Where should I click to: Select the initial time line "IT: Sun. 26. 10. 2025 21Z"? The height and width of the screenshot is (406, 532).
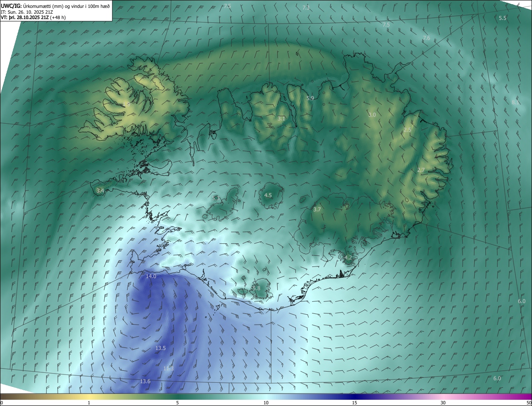point(27,12)
